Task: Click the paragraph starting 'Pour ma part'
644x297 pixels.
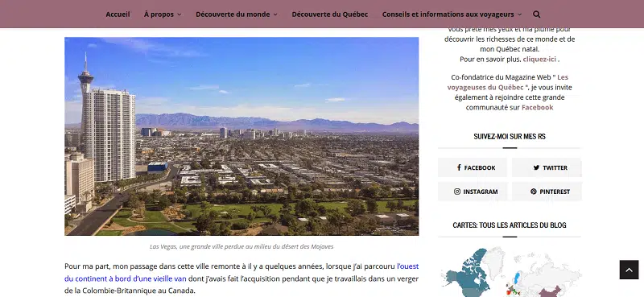Action: pos(242,278)
